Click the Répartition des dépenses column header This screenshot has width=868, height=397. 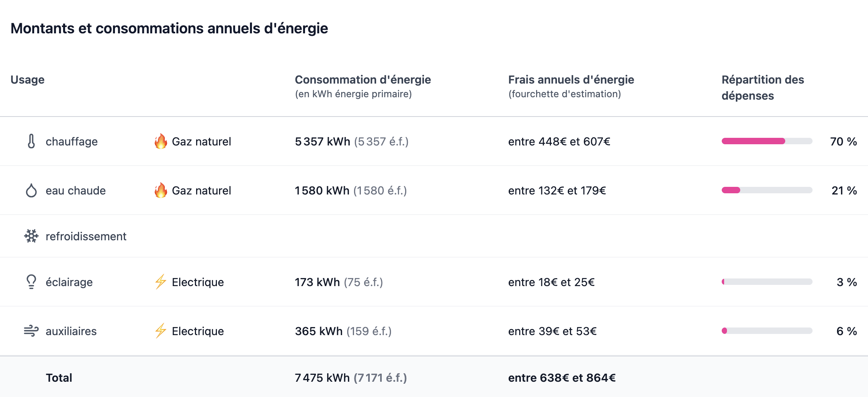(762, 87)
